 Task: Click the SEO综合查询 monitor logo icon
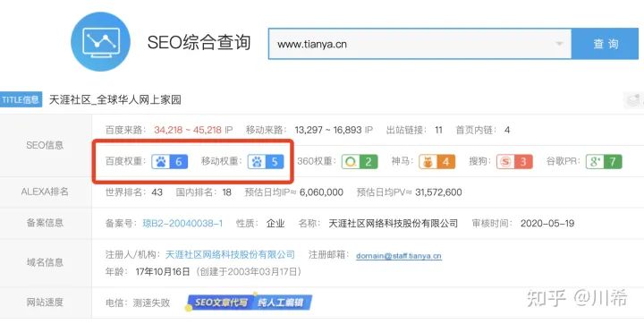(x=100, y=42)
